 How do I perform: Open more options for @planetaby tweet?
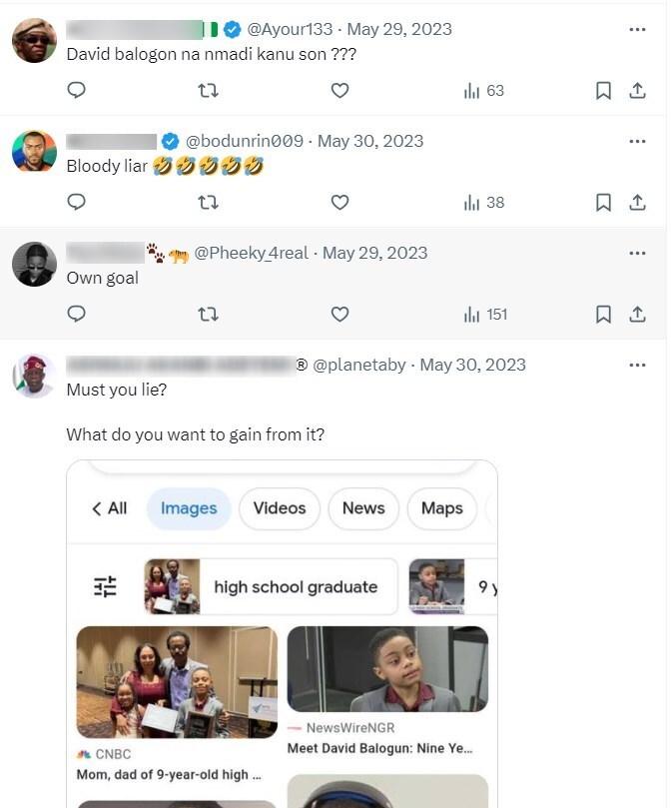637,365
